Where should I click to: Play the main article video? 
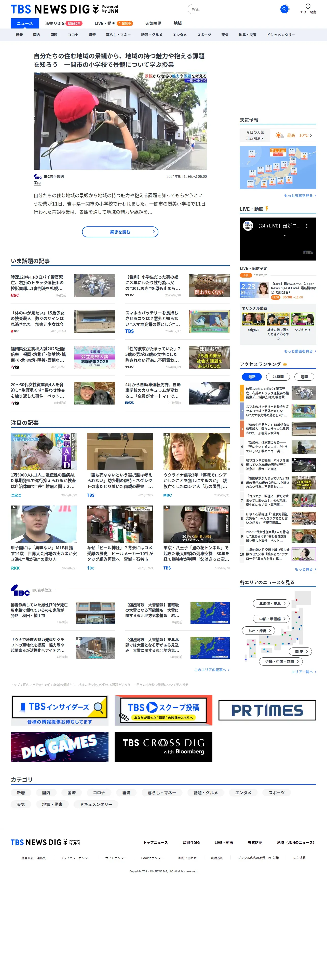pos(120,121)
